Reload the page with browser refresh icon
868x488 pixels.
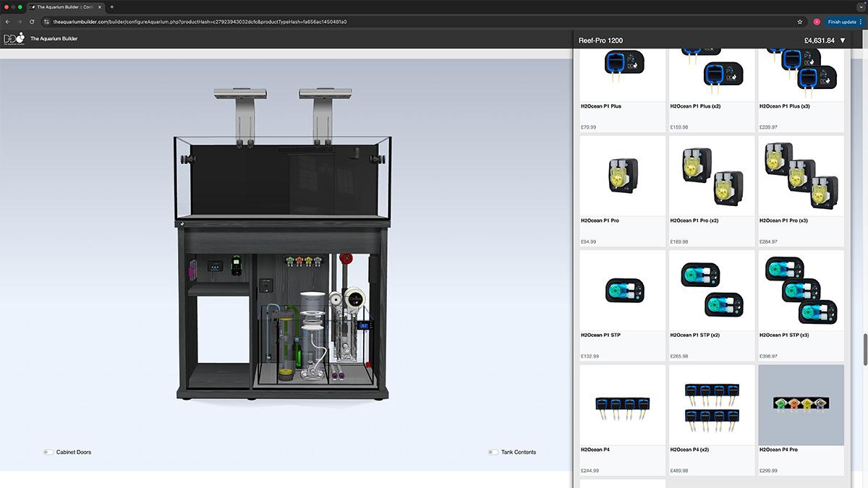click(32, 22)
